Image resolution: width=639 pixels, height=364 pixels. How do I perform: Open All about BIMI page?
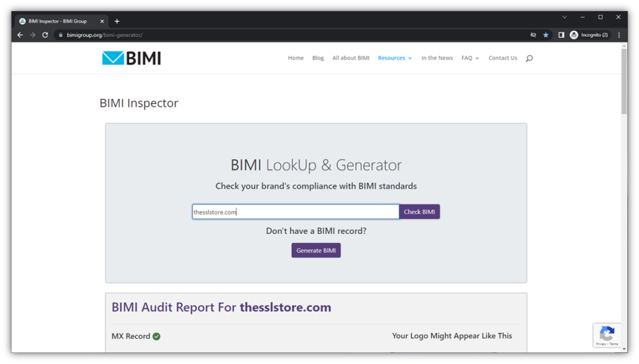(x=351, y=58)
